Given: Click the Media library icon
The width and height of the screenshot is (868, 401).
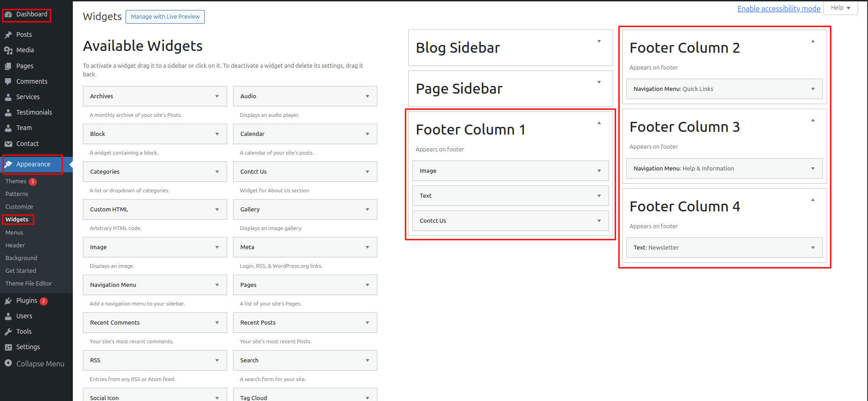Looking at the screenshot, I should [8, 50].
